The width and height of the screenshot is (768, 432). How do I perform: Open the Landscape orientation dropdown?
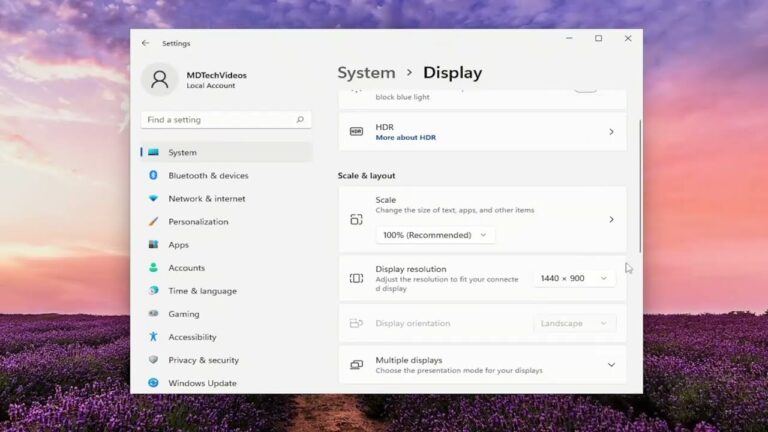tap(574, 323)
